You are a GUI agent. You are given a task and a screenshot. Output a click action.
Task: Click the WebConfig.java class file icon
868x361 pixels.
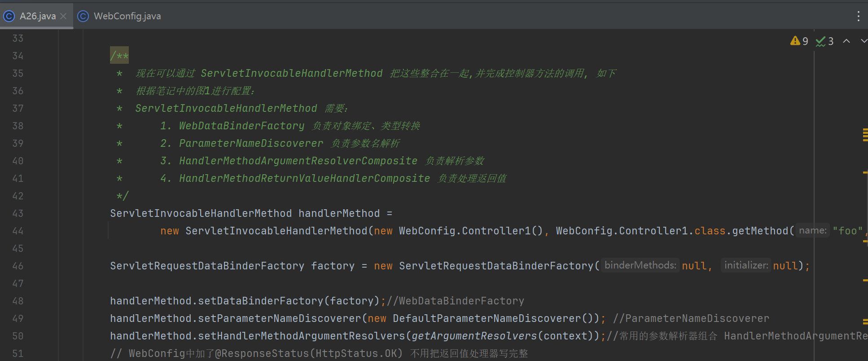[x=83, y=16]
